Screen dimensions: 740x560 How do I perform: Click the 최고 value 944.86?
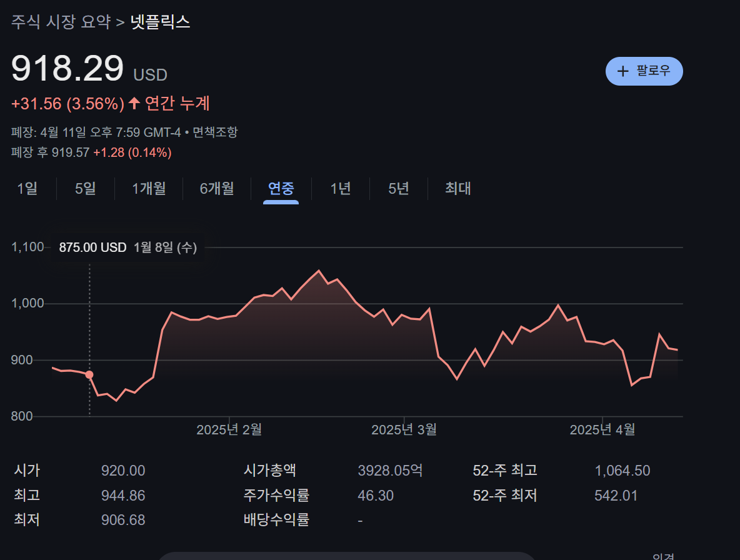click(x=123, y=496)
